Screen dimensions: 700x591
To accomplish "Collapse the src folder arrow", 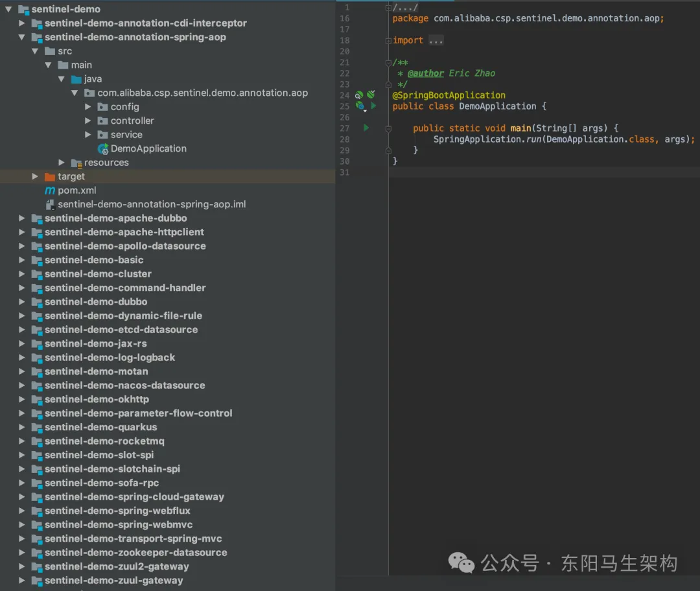I will pos(35,51).
